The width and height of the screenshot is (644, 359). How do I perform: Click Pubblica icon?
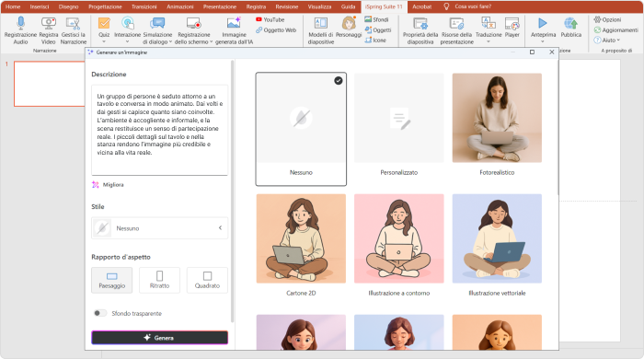571,23
